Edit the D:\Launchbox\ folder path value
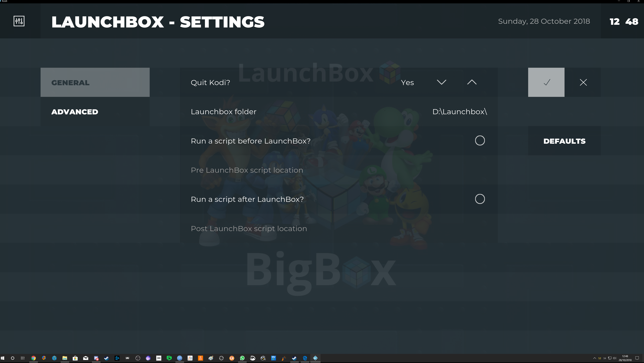644x363 pixels. click(x=460, y=112)
